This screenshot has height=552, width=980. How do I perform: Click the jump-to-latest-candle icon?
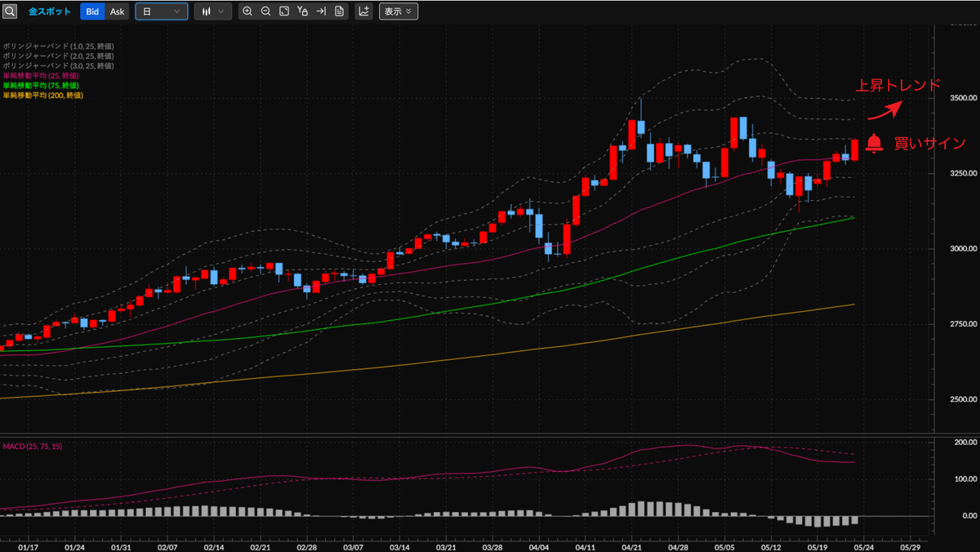tap(320, 11)
